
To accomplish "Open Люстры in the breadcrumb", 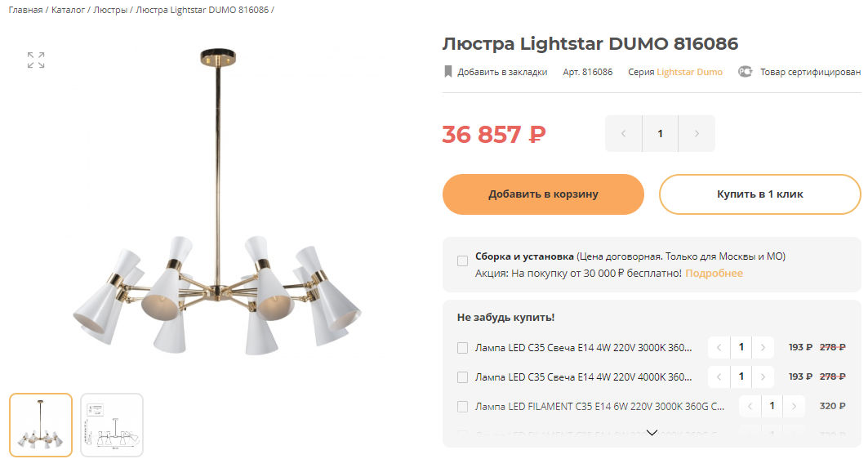I will (110, 10).
